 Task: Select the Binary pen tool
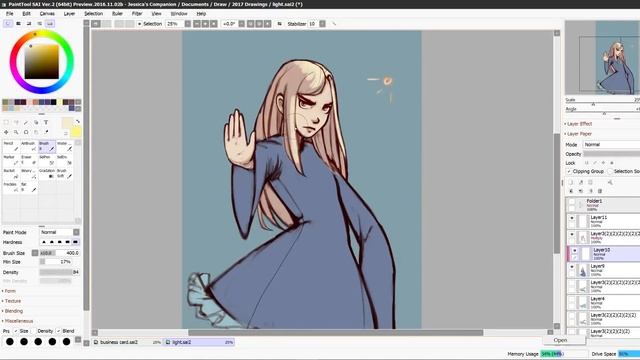pyautogui.click(x=29, y=174)
